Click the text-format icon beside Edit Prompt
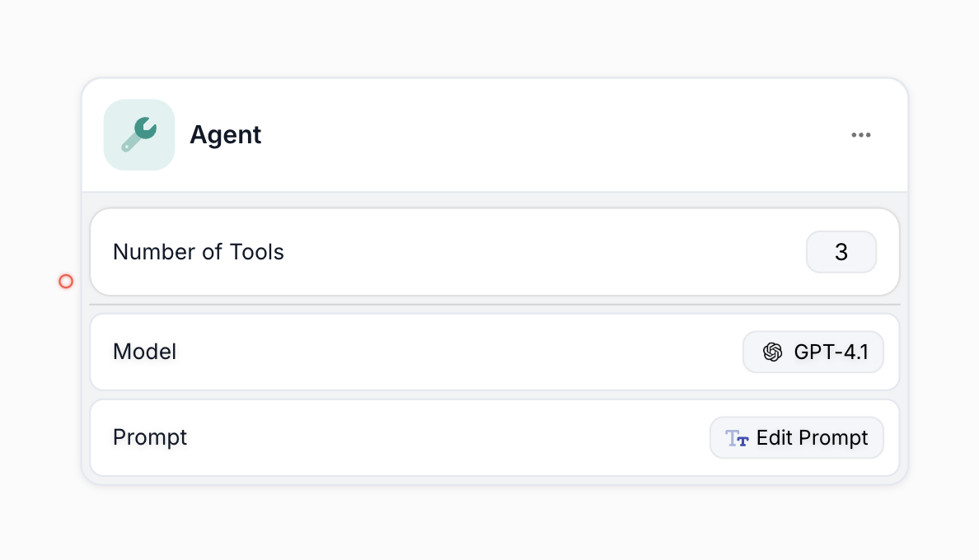 coord(737,438)
